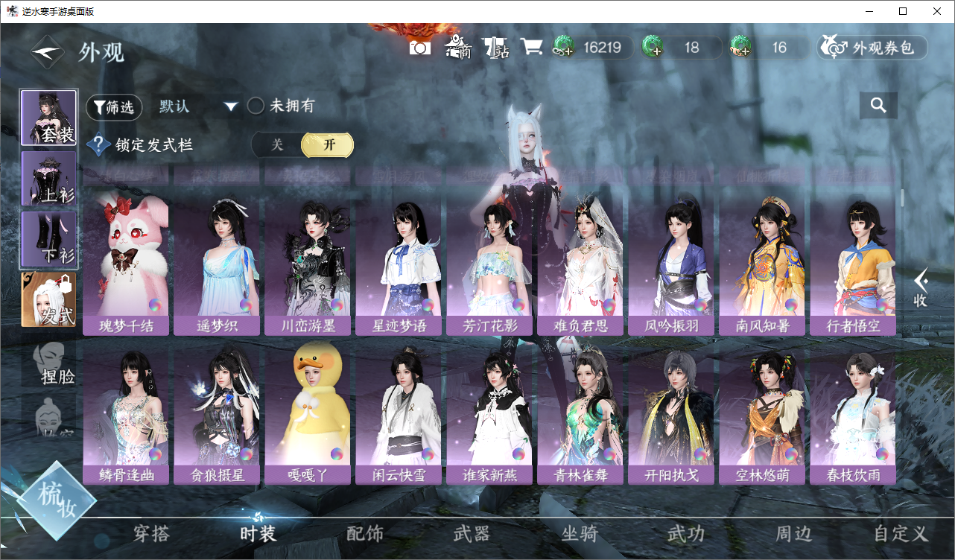Image resolution: width=955 pixels, height=560 pixels.
Task: Open the 外观券包 voucher pack button
Action: (872, 48)
